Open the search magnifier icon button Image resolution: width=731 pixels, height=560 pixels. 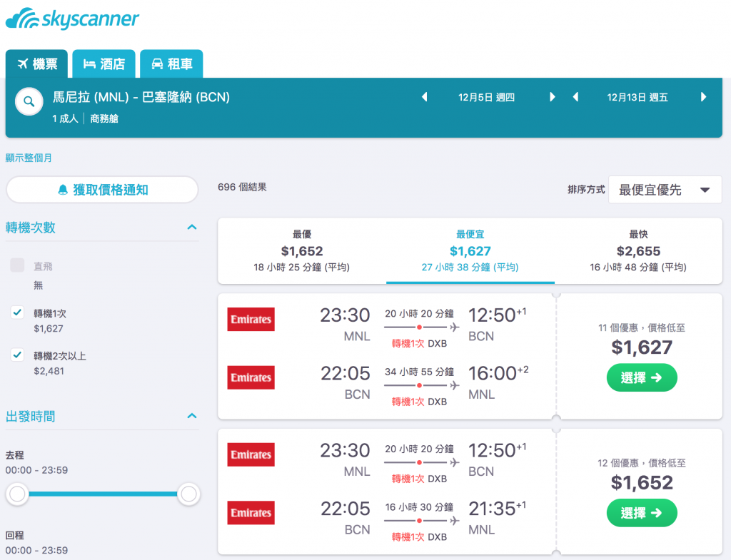29,101
